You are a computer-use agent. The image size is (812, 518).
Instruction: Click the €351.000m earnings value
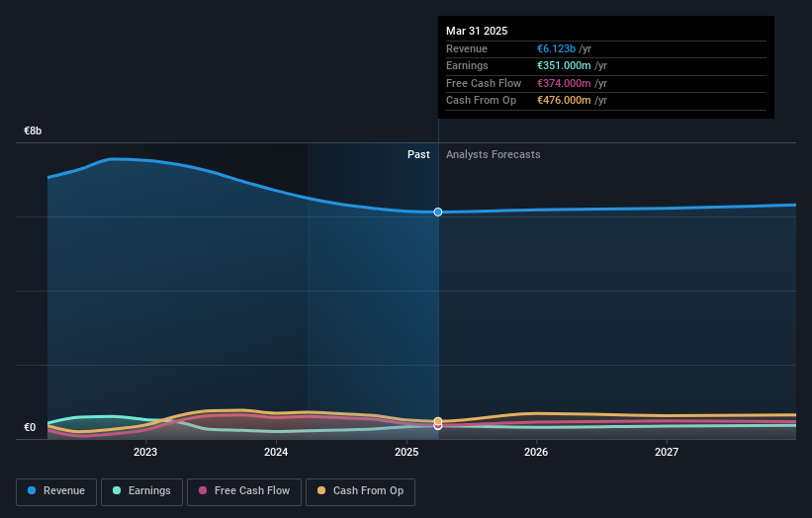tap(564, 65)
